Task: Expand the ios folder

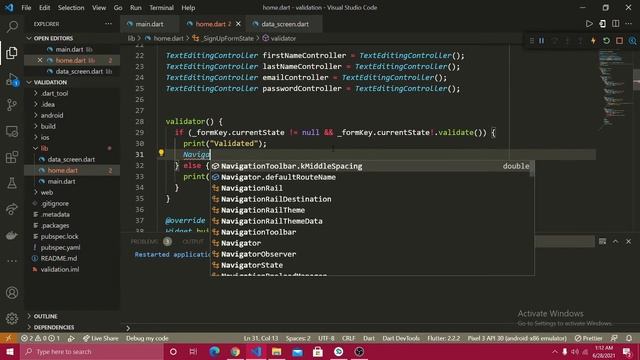Action: click(36, 138)
